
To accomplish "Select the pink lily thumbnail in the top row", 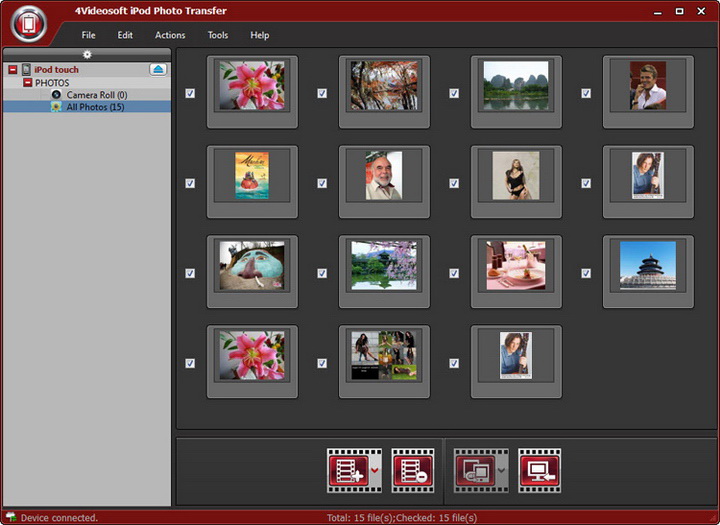I will [x=252, y=85].
